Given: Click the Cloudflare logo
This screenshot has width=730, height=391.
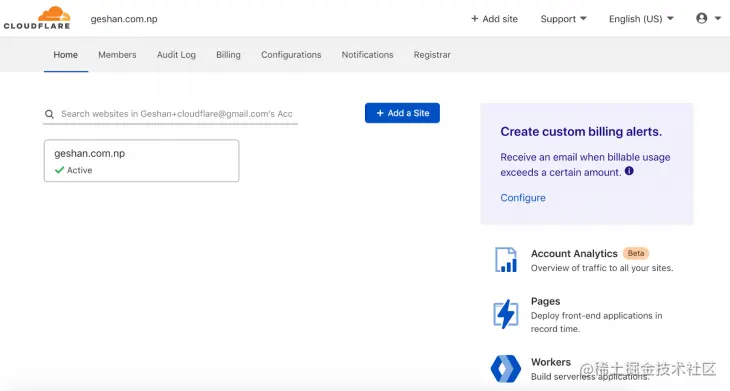Looking at the screenshot, I should [37, 18].
